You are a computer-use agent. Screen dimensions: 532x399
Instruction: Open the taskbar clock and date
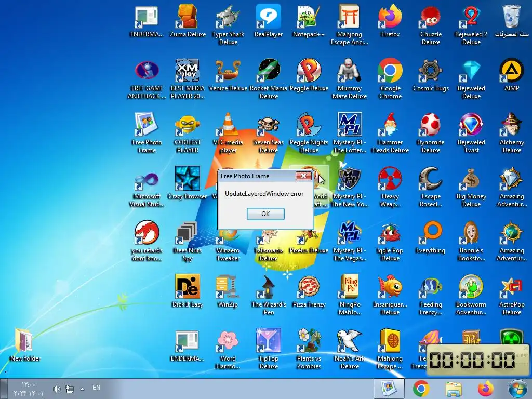[29, 389]
